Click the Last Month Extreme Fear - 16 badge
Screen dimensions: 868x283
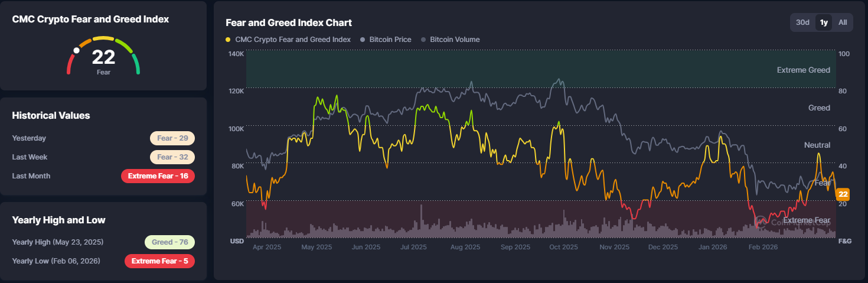158,176
